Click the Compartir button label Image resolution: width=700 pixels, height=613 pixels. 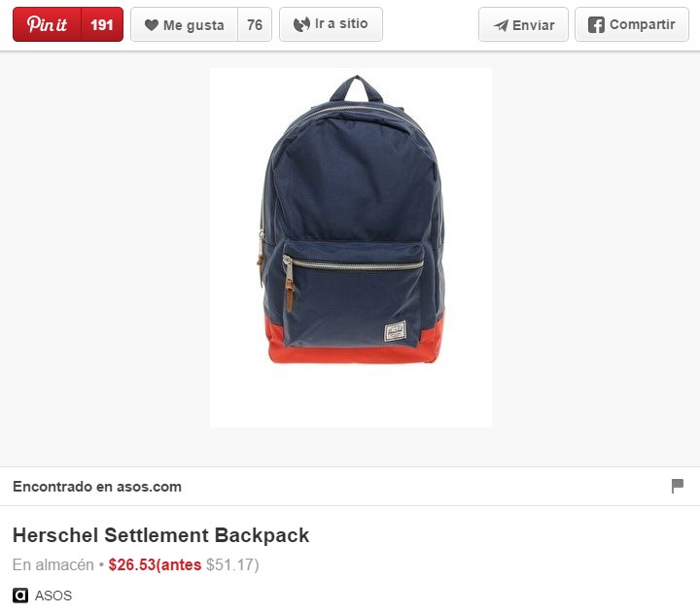643,24
